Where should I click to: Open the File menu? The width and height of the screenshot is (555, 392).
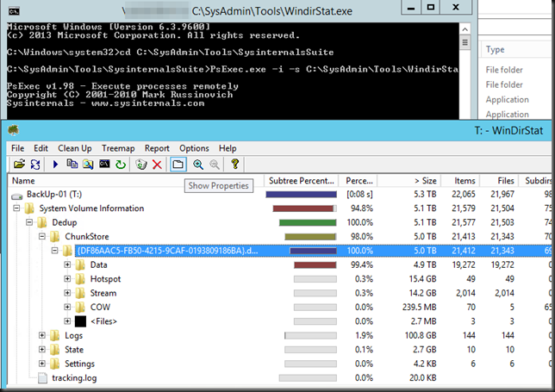tap(18, 148)
